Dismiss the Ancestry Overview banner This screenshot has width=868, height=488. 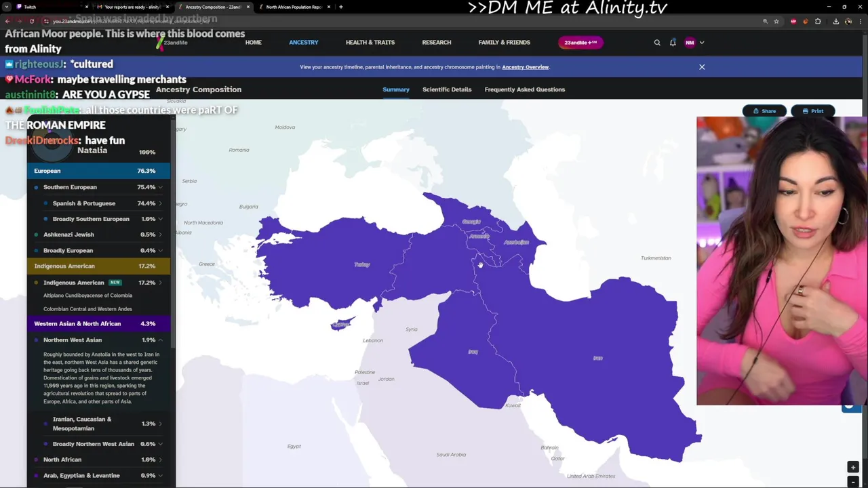[702, 67]
